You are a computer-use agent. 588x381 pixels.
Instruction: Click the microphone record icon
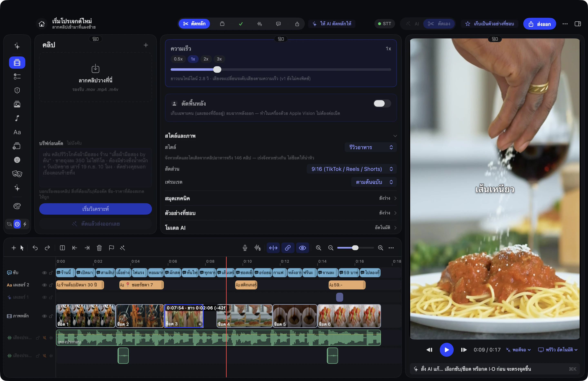tap(245, 248)
